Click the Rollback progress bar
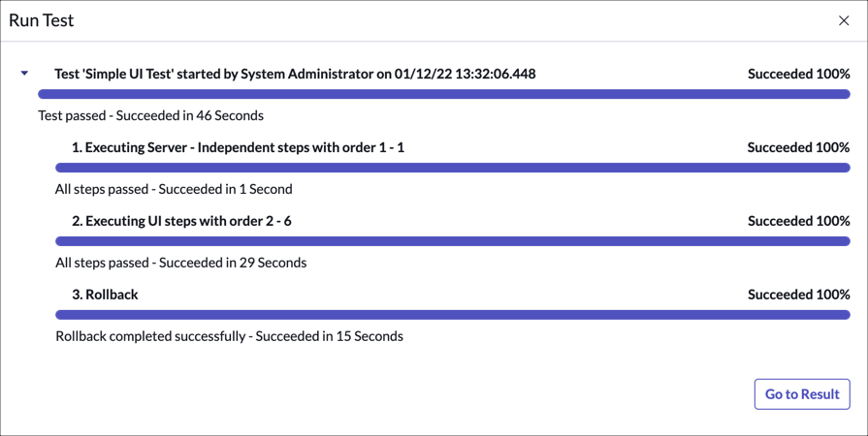 (x=452, y=315)
